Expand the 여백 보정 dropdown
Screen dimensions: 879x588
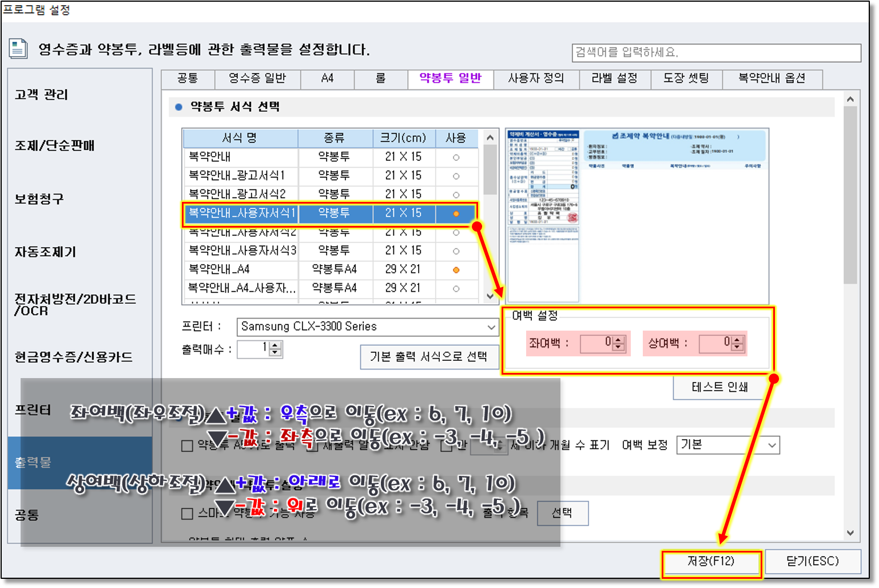[x=772, y=445]
